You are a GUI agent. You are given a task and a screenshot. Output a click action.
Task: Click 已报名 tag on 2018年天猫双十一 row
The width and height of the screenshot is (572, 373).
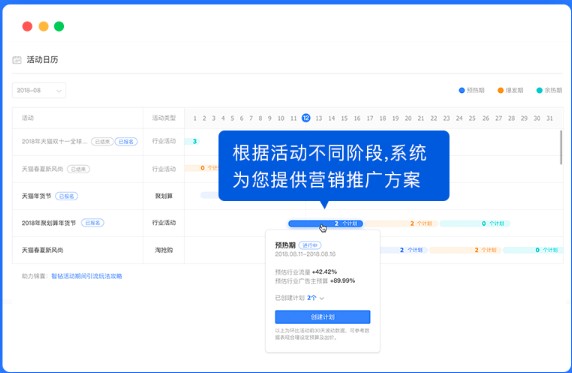click(126, 141)
